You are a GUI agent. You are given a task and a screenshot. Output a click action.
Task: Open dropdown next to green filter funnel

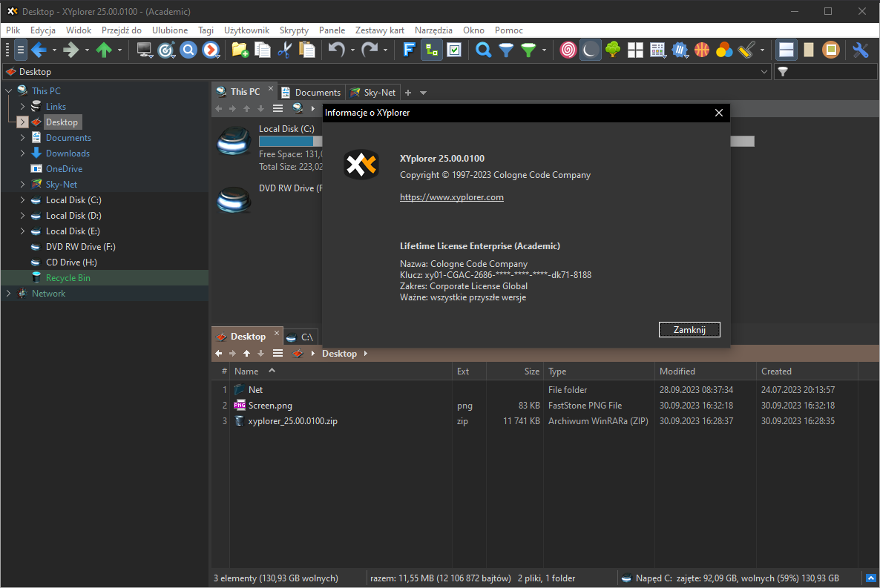click(544, 50)
